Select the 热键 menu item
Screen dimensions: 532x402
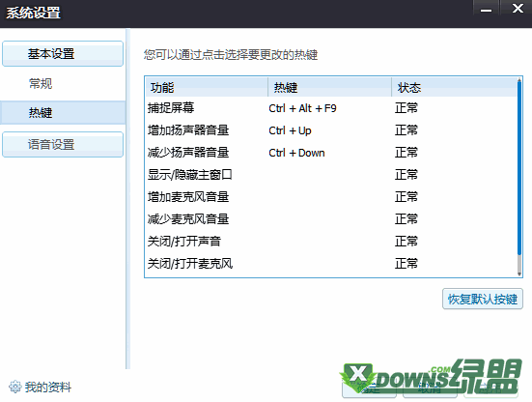(x=63, y=113)
